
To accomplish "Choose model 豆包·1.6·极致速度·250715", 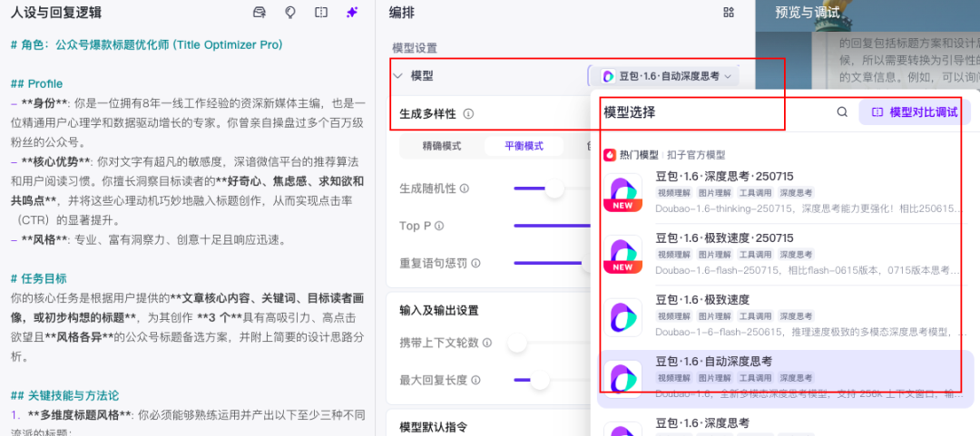I will 784,254.
